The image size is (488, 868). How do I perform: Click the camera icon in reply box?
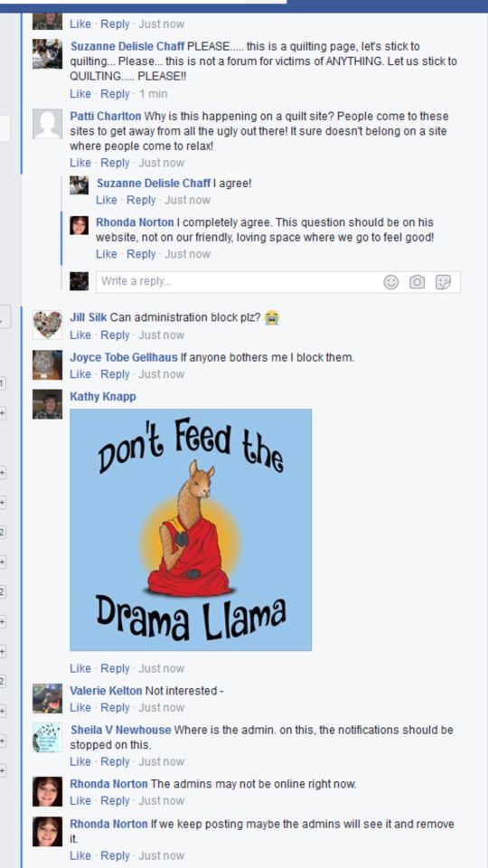418,282
